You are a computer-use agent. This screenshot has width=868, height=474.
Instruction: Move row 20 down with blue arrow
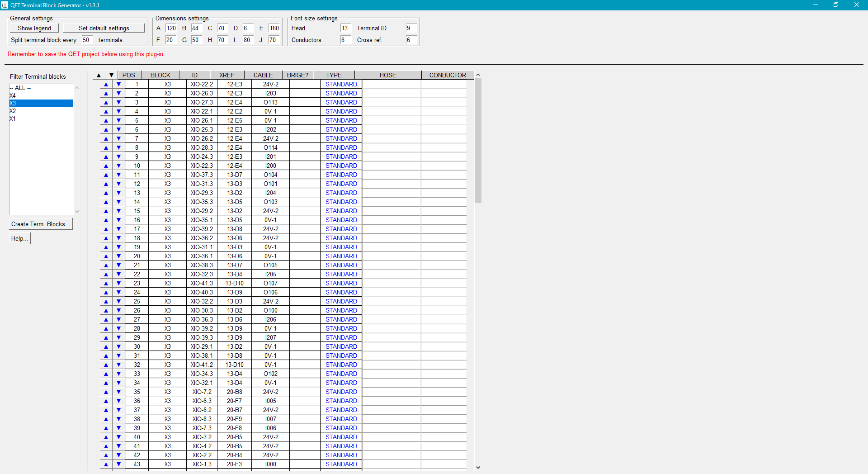coord(119,256)
